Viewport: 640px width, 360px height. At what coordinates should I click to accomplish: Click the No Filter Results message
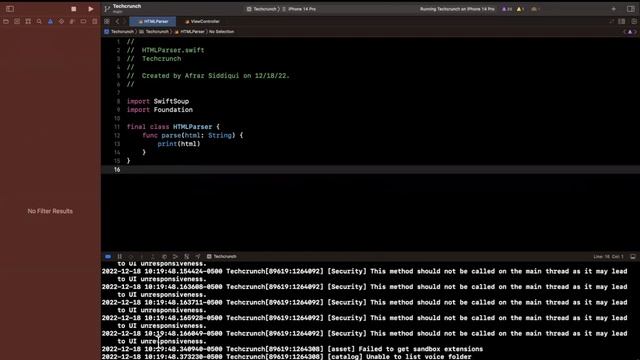point(50,211)
